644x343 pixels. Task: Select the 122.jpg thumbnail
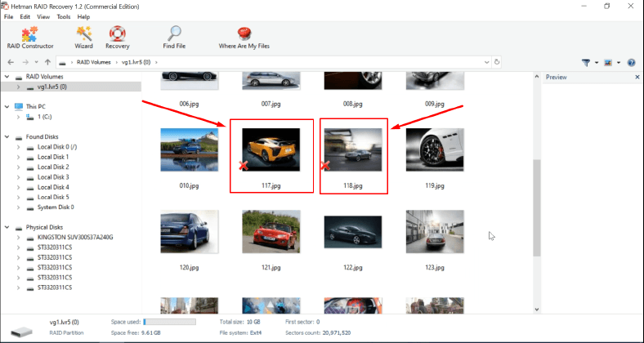353,232
